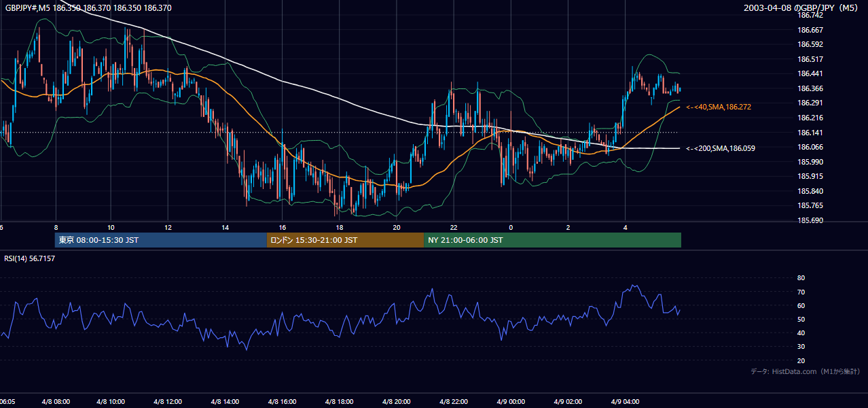This screenshot has height=408, width=868.
Task: Click RSI scale value 80
Action: click(801, 278)
